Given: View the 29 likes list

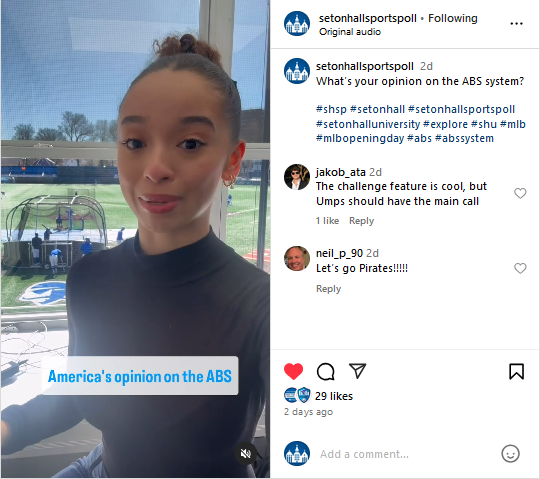Looking at the screenshot, I should pos(334,396).
